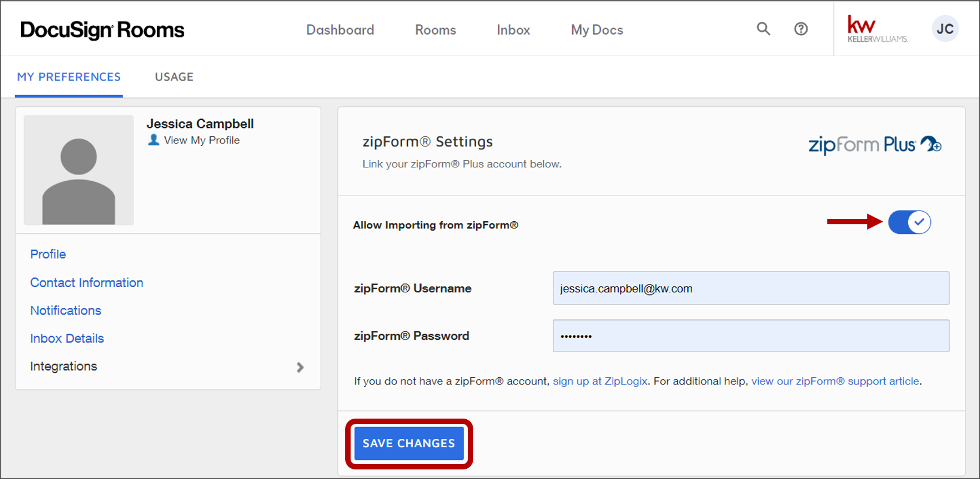Screen dimensions: 980x479
Task: Open the zipForm support article link
Action: (835, 381)
